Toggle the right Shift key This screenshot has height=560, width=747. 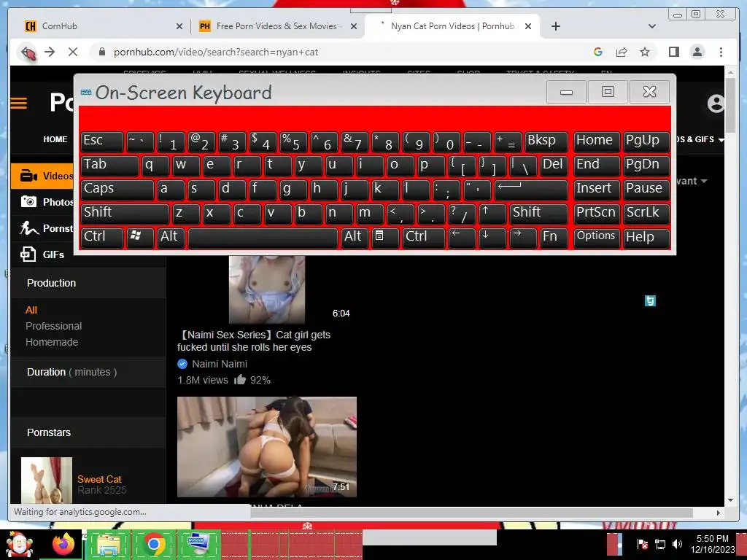(539, 213)
